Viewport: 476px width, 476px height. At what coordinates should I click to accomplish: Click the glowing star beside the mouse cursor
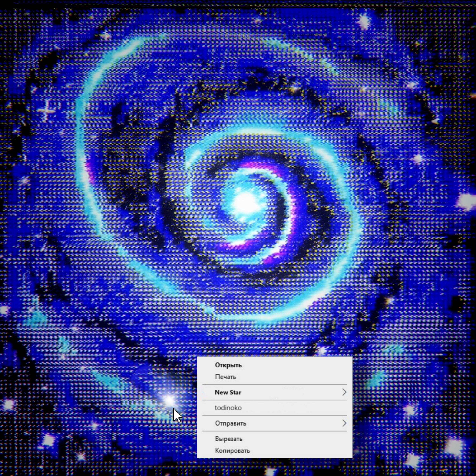[169, 400]
